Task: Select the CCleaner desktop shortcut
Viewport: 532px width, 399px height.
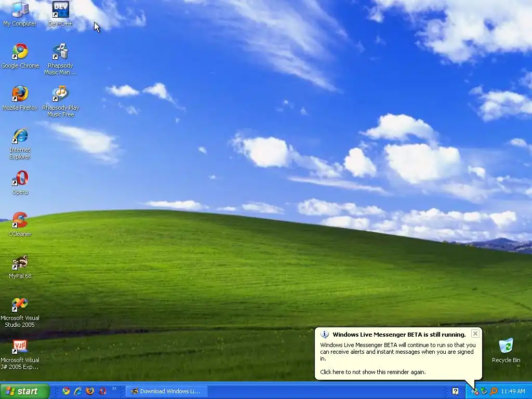Action: [x=20, y=224]
